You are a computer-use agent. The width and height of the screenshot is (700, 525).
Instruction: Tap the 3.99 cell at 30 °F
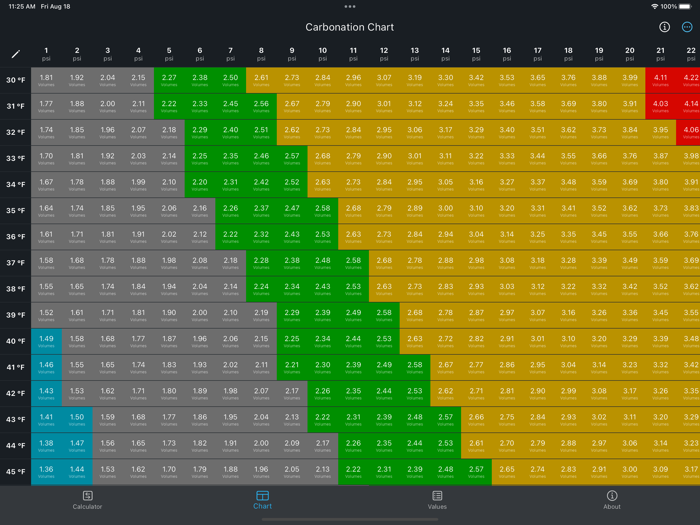pos(630,80)
